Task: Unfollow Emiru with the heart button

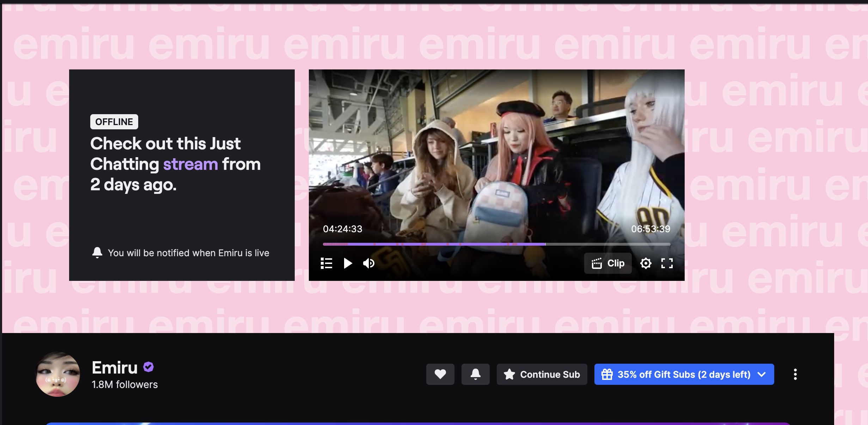Action: [440, 374]
